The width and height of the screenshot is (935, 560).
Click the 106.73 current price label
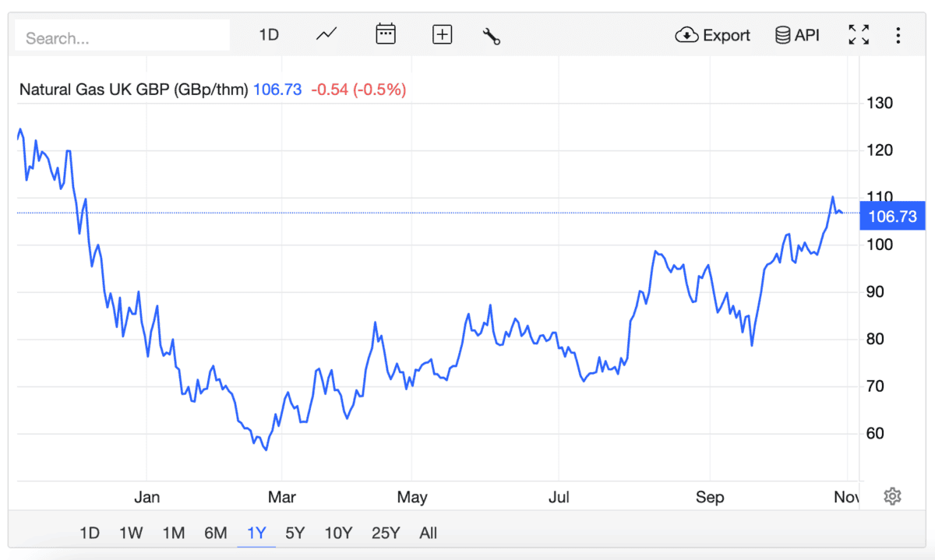(x=892, y=217)
